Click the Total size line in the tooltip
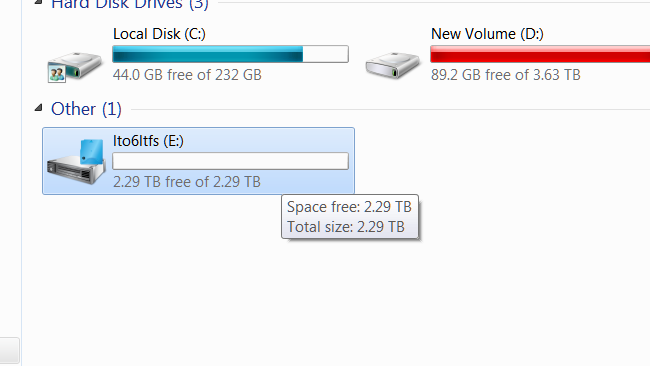650x366 pixels. [345, 227]
